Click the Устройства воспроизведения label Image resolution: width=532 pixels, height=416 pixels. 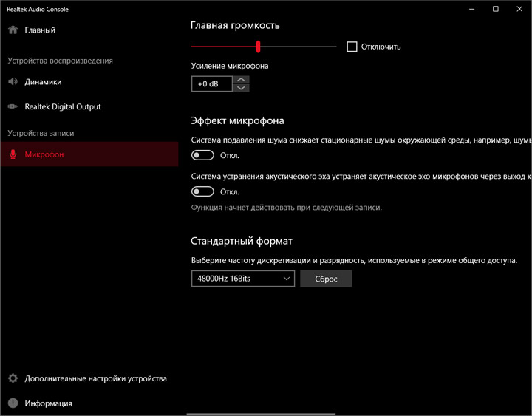[x=61, y=61]
